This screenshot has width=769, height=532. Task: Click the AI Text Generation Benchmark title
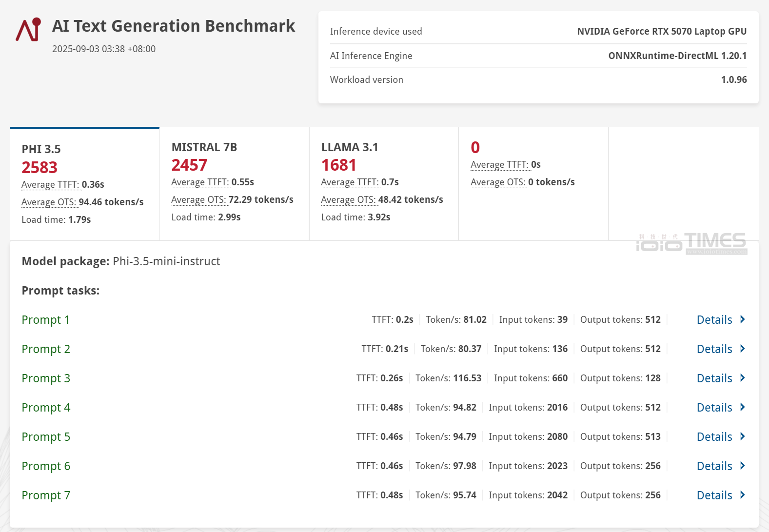(x=174, y=26)
